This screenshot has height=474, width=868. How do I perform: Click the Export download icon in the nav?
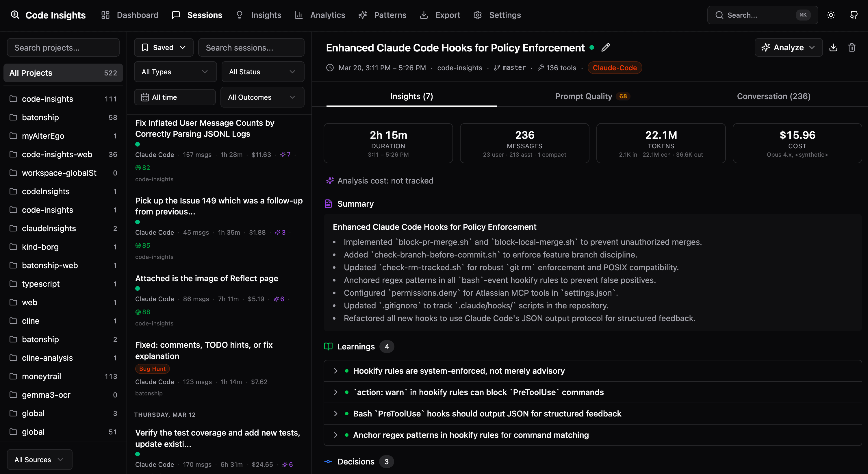coord(424,15)
